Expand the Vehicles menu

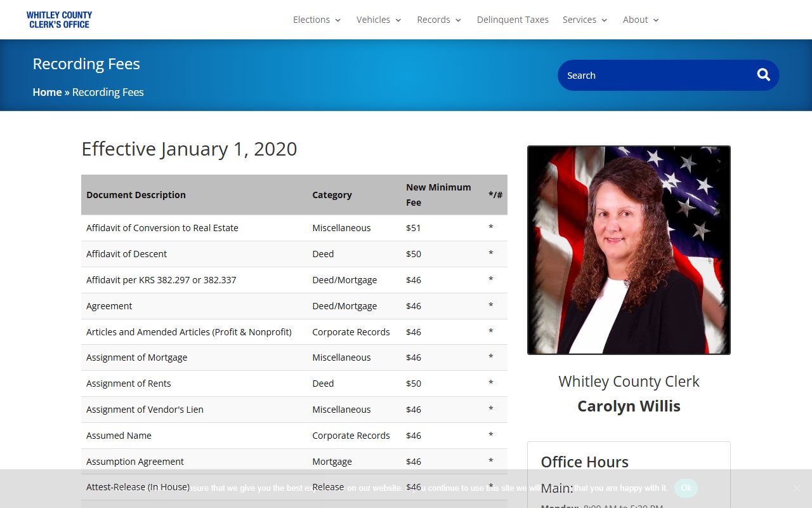pyautogui.click(x=379, y=20)
